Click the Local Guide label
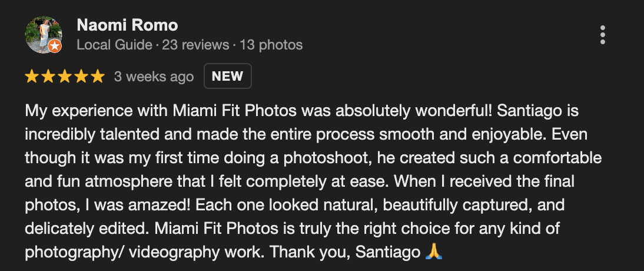Screen dimensions: 644x271 tap(114, 45)
